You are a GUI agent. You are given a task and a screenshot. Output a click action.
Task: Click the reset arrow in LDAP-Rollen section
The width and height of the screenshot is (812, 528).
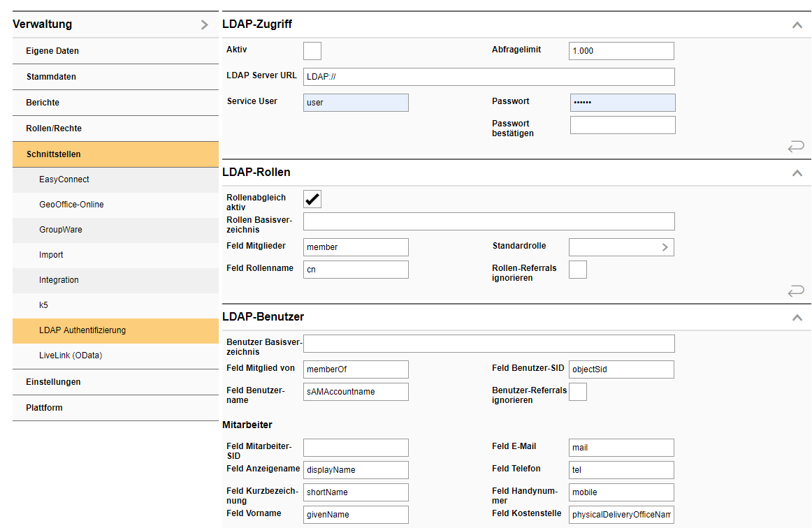795,291
